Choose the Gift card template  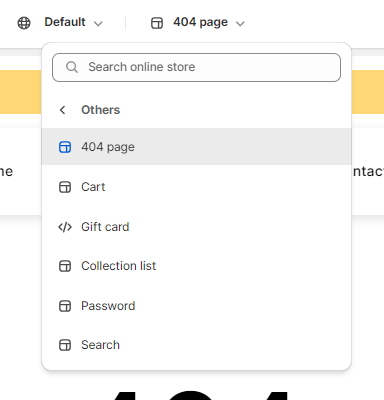[196, 227]
